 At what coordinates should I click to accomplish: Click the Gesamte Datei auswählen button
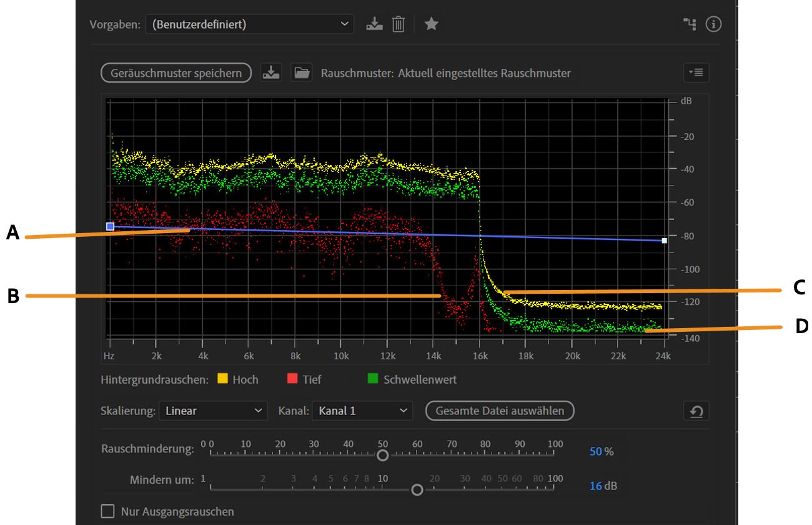pos(500,411)
